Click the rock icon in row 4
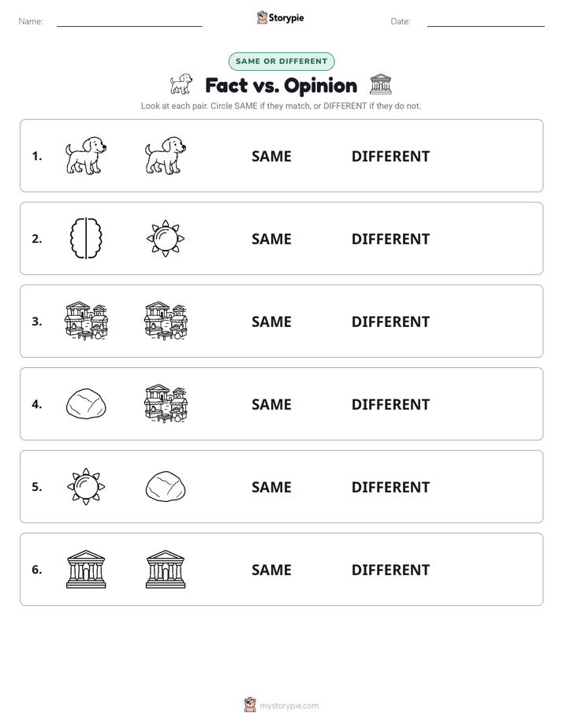Screen dimensions: 563x728 pos(86,404)
